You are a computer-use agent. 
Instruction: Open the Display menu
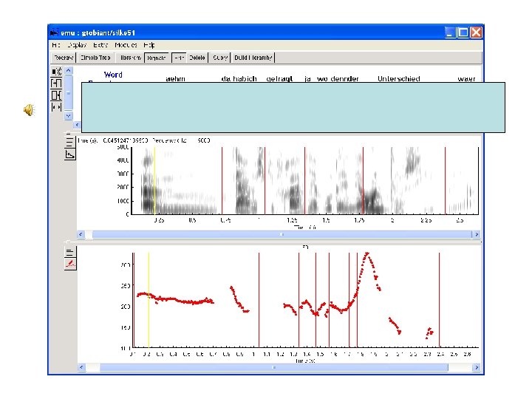pos(77,45)
